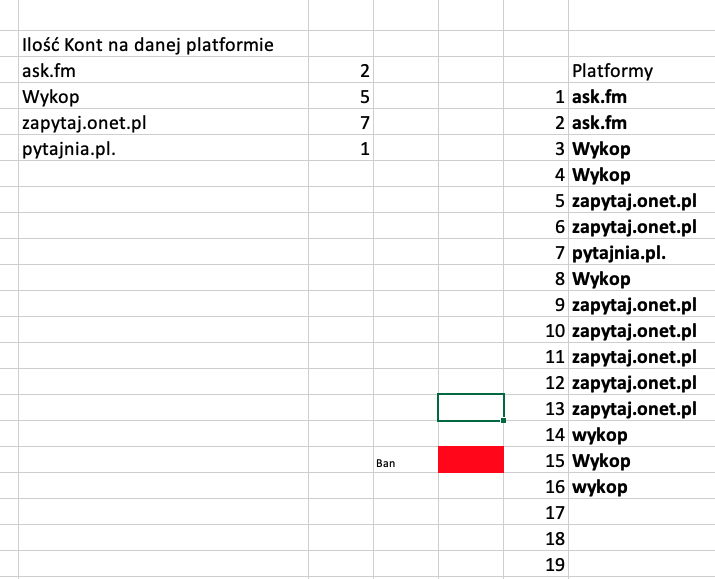Viewport: 715px width, 579px height.
Task: Select the index cell showing 19
Action: click(x=536, y=564)
